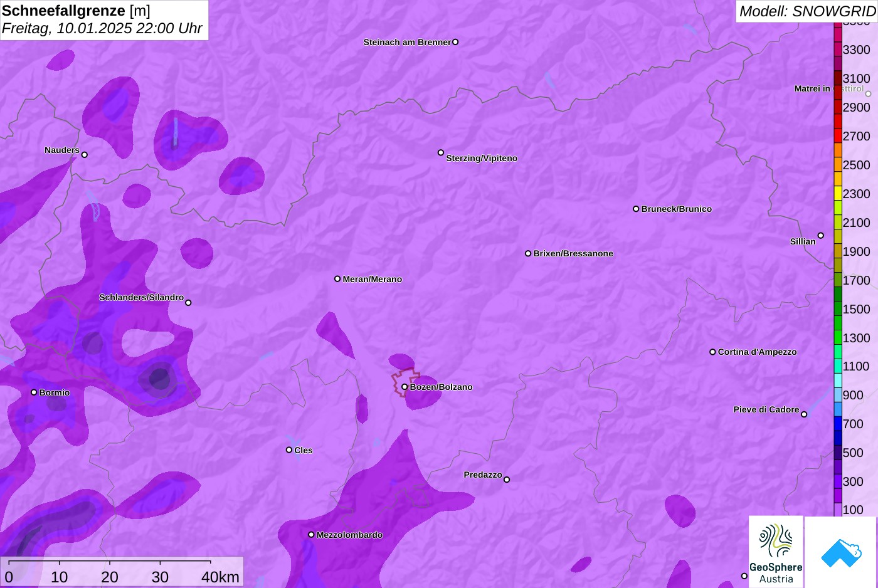Select the Cortina d'Ampezzo marker dot
Image resolution: width=878 pixels, height=588 pixels.
[712, 352]
